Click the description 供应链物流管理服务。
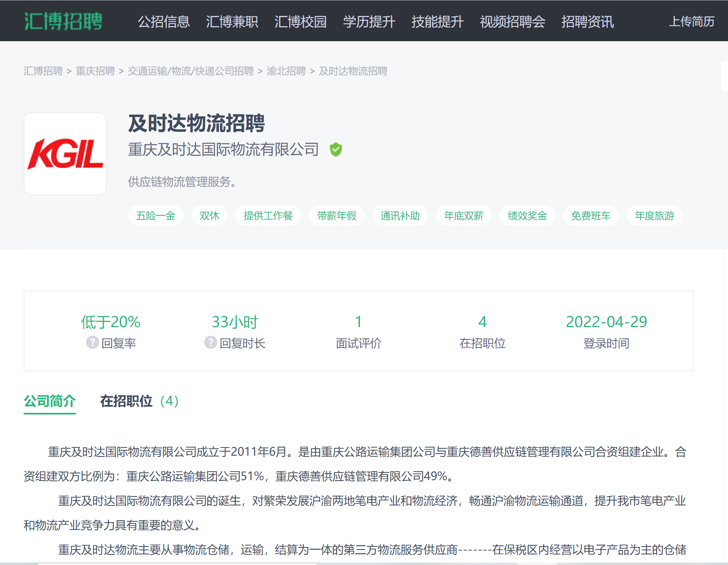The image size is (728, 565). click(x=183, y=182)
